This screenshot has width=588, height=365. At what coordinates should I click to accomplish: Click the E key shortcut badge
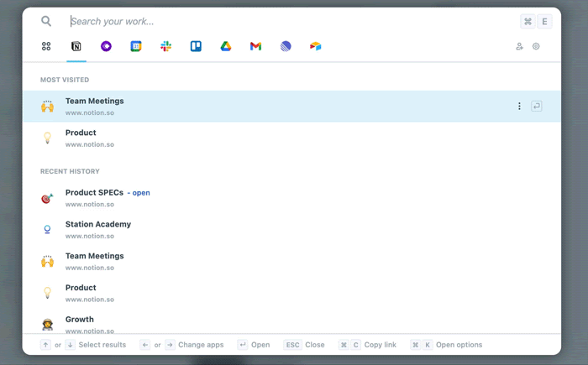pos(544,21)
